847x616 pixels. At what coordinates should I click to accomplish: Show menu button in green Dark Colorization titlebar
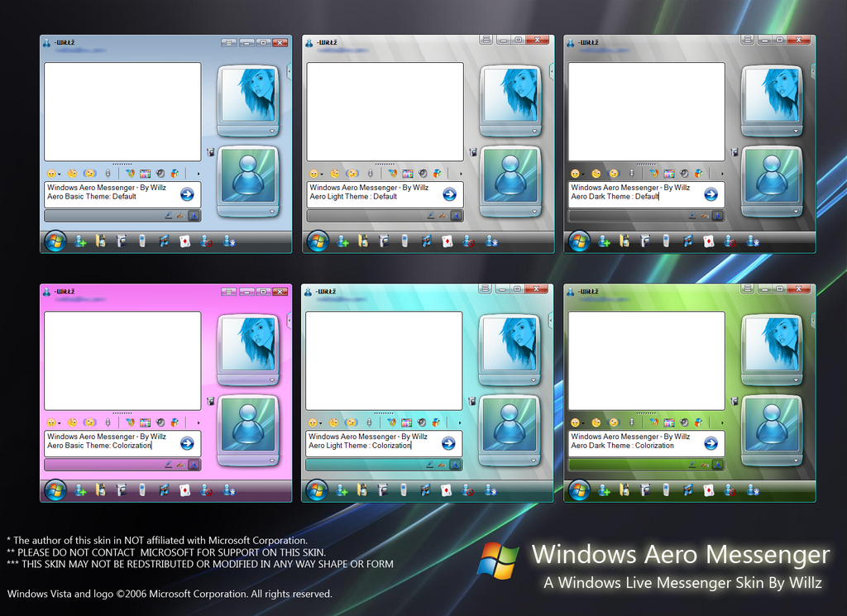click(x=748, y=289)
